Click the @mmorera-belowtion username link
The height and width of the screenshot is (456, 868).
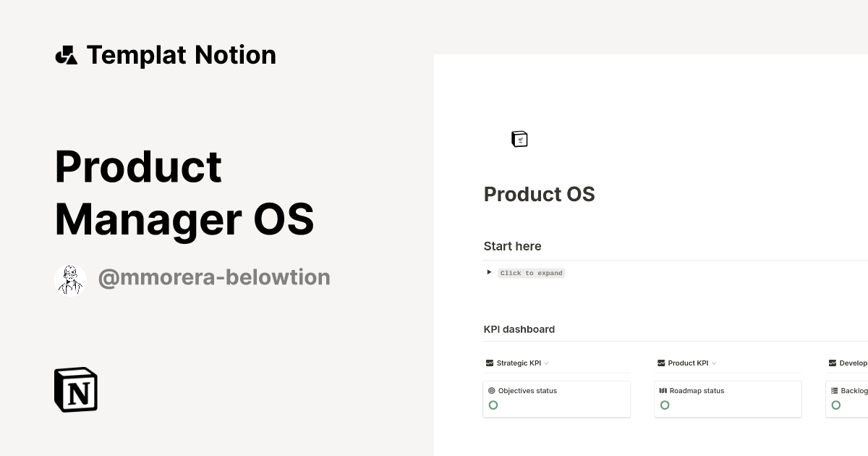214,277
